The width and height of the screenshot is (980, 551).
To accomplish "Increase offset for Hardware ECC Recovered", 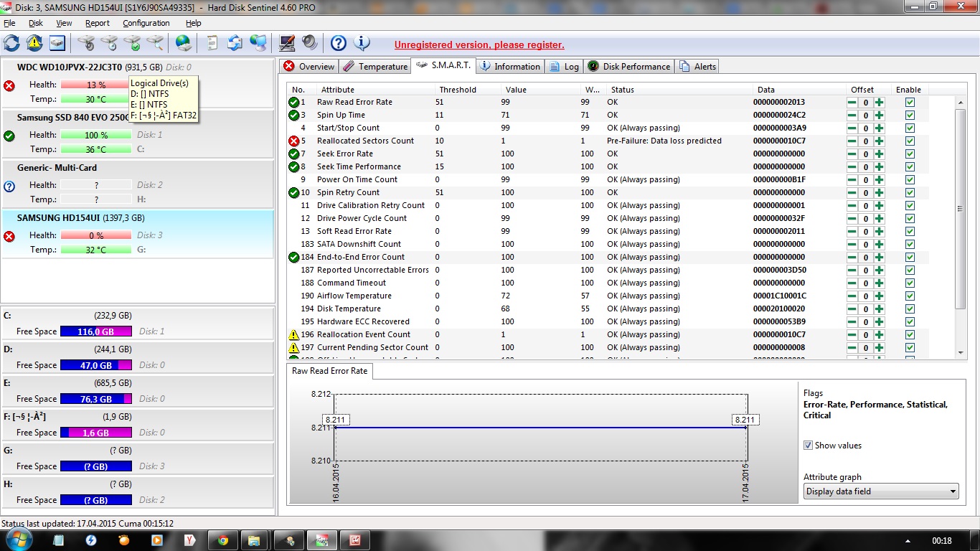I will 880,321.
